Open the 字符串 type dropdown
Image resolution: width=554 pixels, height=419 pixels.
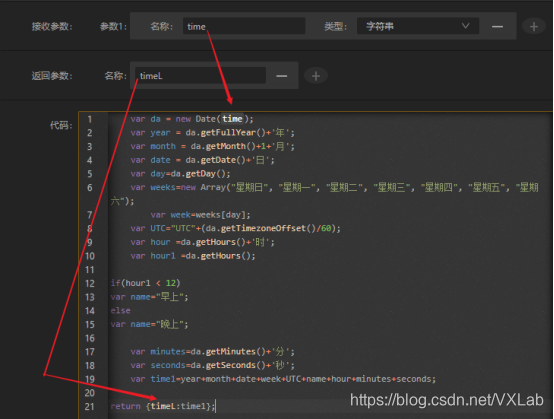tap(418, 26)
